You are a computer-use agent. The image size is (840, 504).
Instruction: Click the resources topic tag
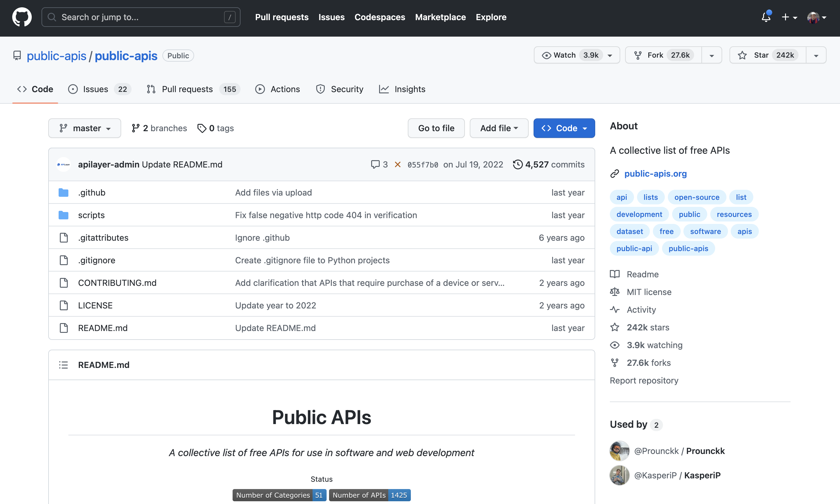734,214
